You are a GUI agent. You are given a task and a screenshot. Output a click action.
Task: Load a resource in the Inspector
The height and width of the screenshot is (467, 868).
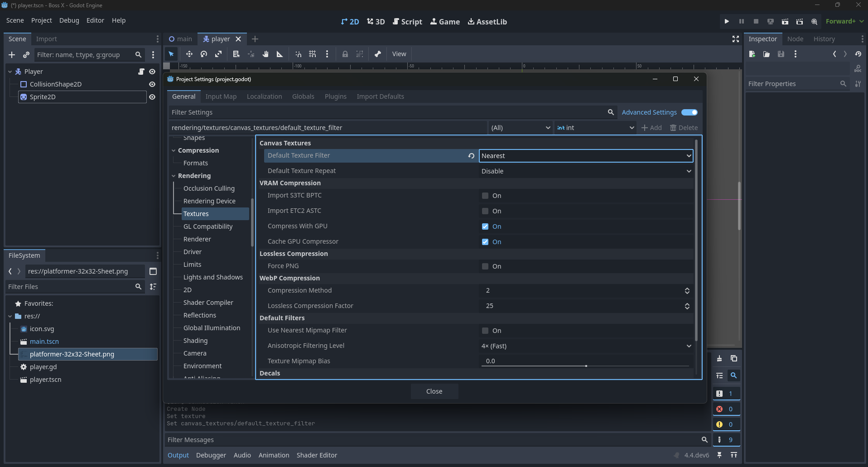(767, 54)
